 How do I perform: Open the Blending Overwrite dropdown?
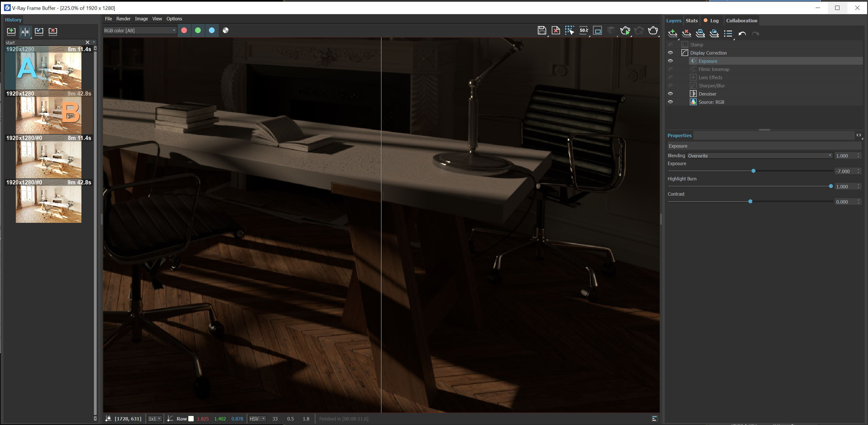tap(760, 155)
